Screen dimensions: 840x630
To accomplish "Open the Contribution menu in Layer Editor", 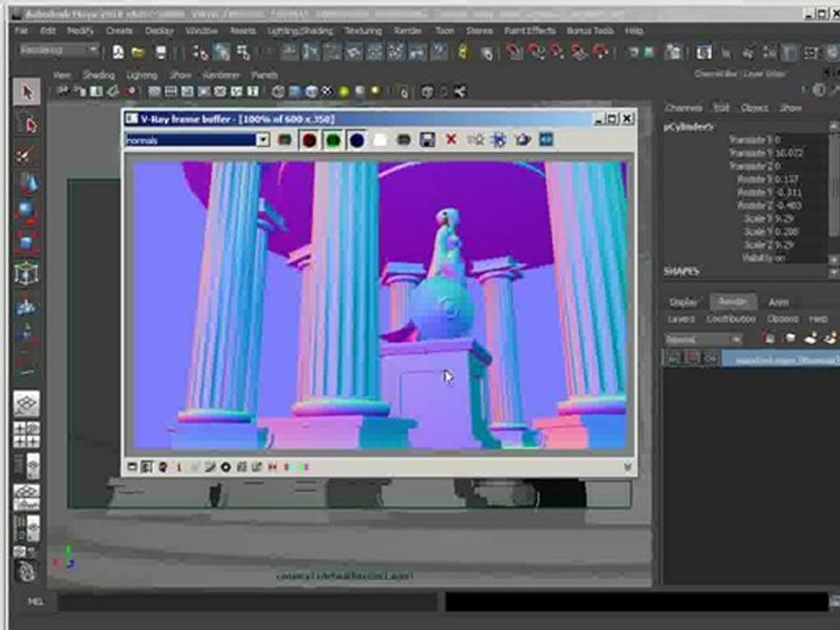I will 731,319.
